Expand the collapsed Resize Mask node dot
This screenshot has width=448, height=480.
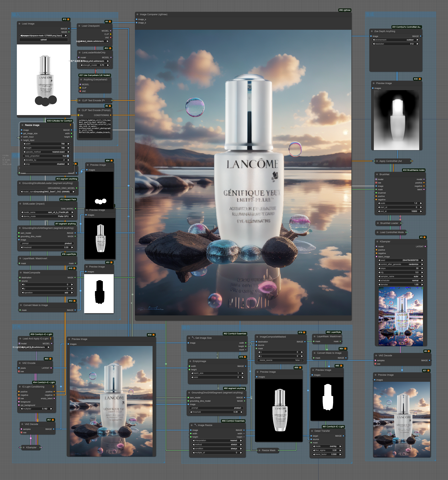[x=259, y=450]
